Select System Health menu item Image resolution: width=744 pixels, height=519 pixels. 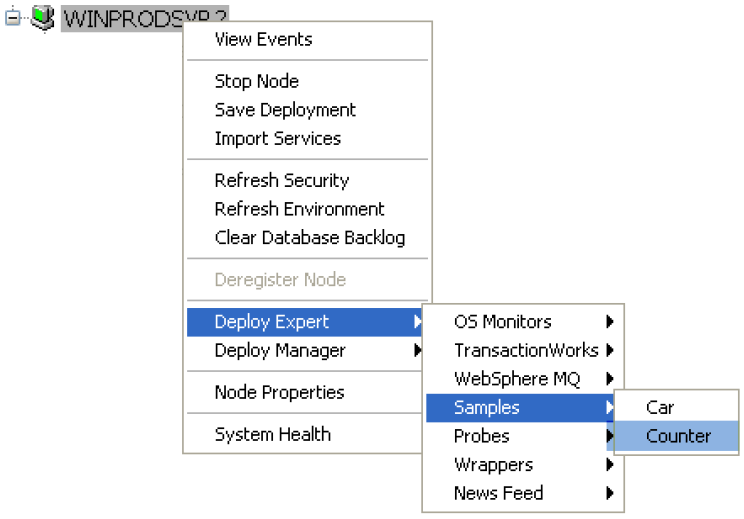pos(305,435)
